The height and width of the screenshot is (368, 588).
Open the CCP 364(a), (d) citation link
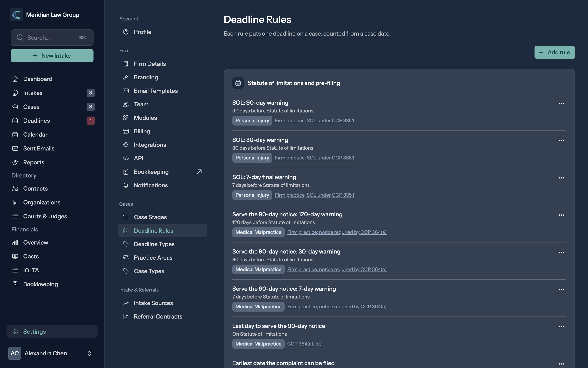pos(304,344)
